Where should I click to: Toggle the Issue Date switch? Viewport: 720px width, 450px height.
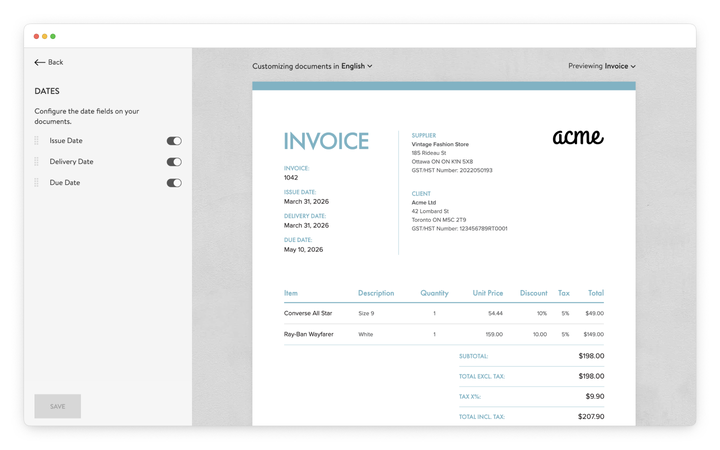[x=174, y=141]
